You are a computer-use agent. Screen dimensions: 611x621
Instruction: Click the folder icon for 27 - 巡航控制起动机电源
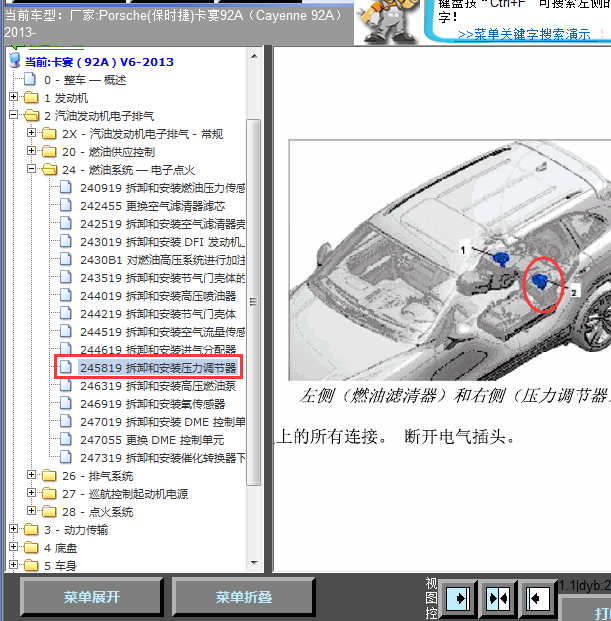coord(49,493)
